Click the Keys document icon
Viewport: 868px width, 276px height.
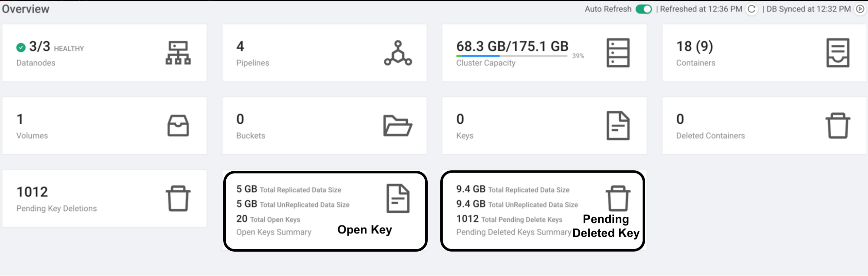(618, 126)
